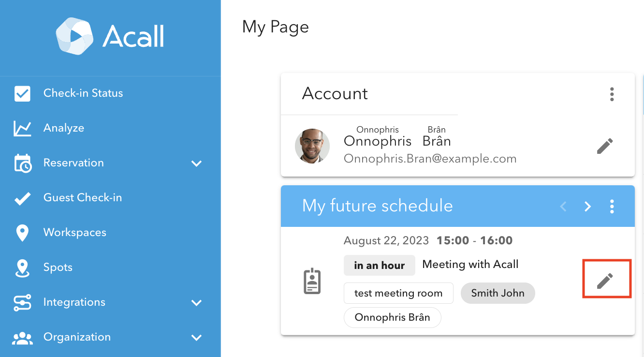Viewport: 644px width, 357px height.
Task: Click the Onnophris Brân attendee chip
Action: (392, 317)
